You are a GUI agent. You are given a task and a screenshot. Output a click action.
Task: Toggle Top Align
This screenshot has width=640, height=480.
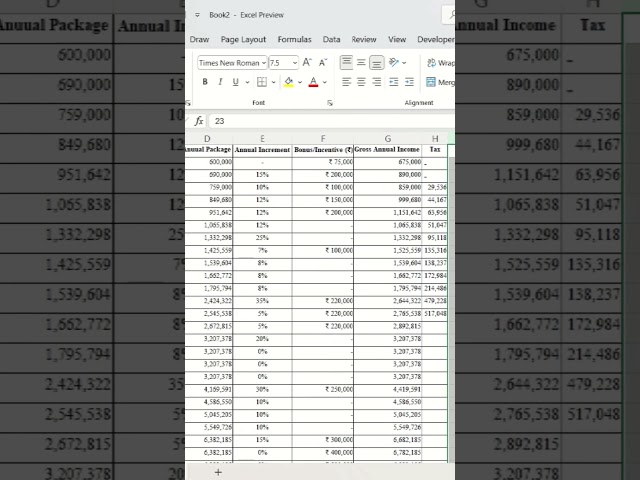(x=346, y=62)
